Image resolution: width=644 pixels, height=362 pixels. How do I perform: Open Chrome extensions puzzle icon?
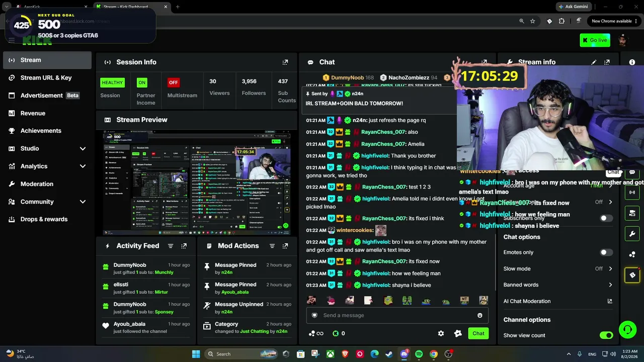point(561,21)
